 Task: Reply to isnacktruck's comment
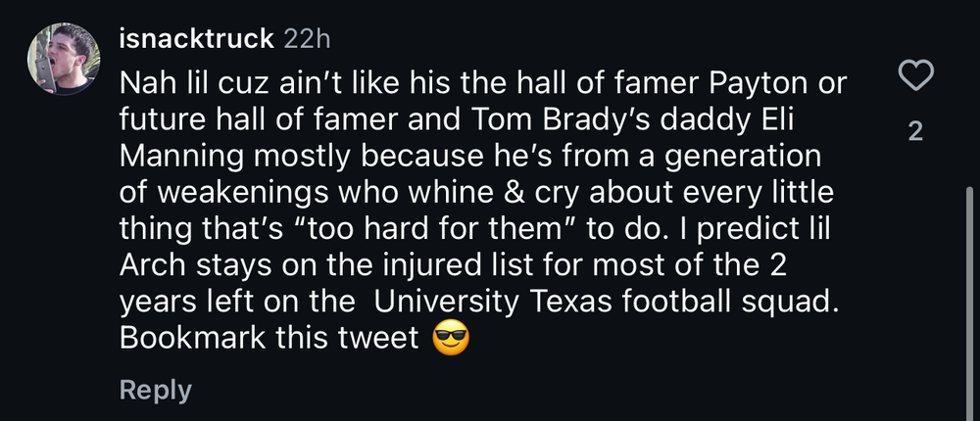tap(155, 390)
